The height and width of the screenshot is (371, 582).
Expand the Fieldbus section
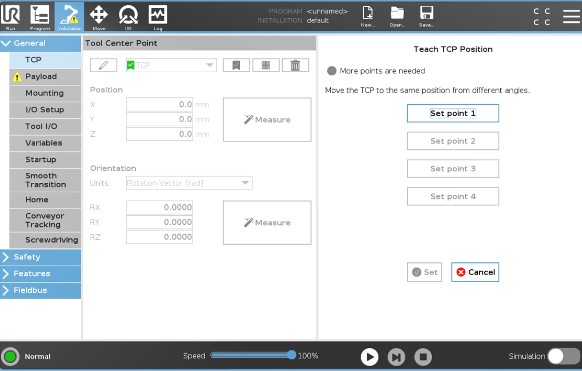[x=40, y=290]
